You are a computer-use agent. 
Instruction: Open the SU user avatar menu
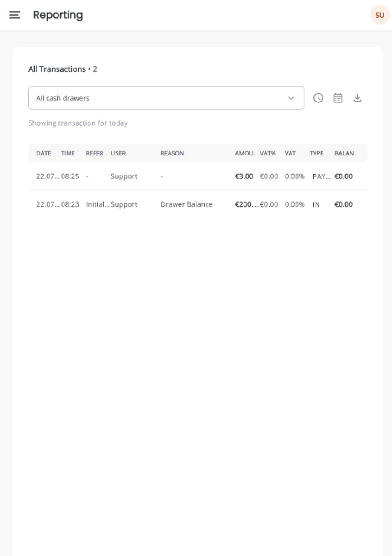380,15
